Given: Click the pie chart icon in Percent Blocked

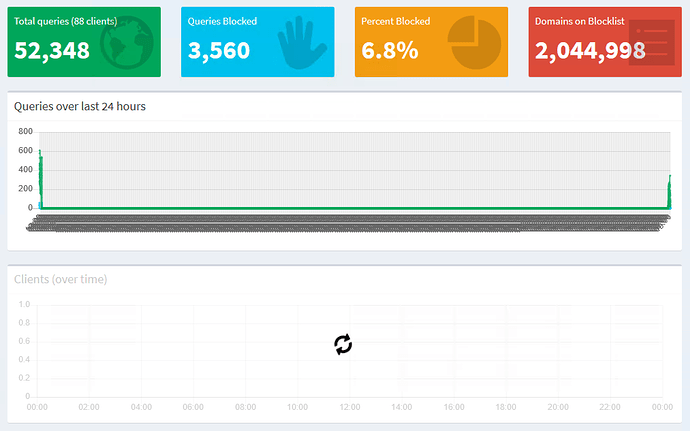Looking at the screenshot, I should pos(474,43).
